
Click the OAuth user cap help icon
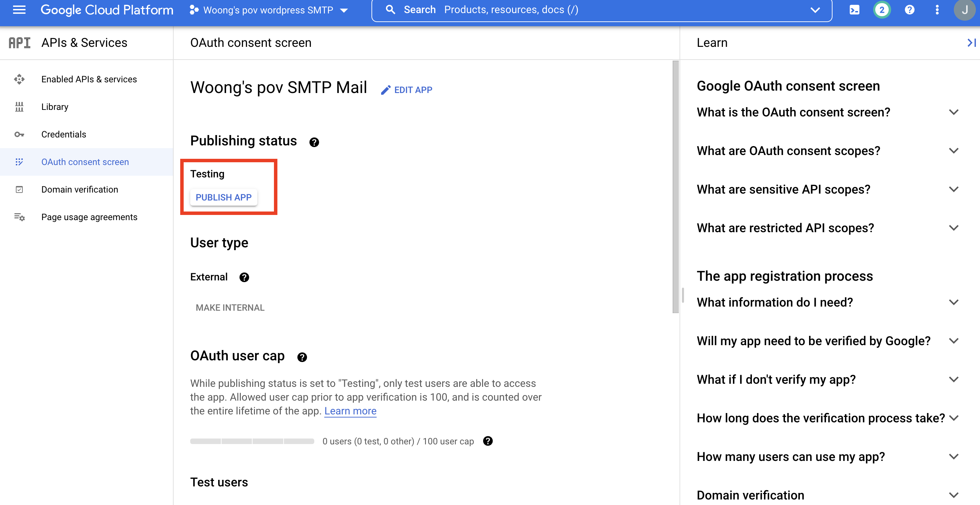302,357
